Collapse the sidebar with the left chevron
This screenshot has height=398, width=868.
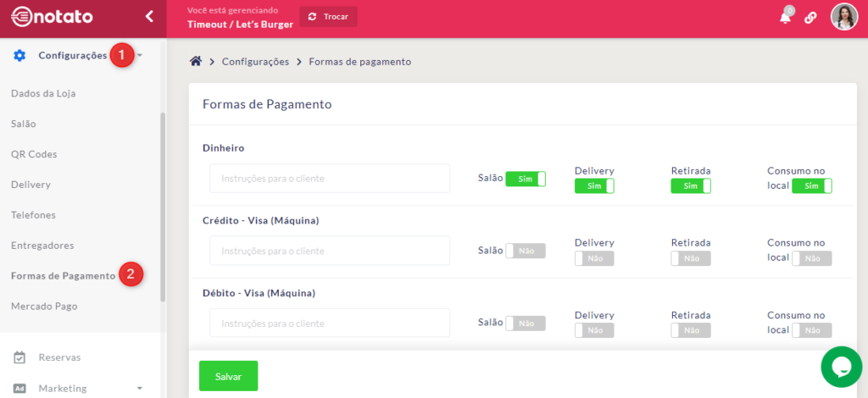pyautogui.click(x=149, y=16)
